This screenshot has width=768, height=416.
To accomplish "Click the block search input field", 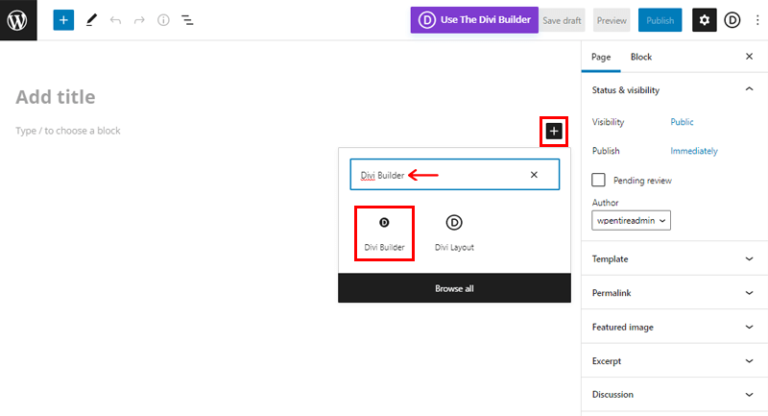I will click(455, 174).
